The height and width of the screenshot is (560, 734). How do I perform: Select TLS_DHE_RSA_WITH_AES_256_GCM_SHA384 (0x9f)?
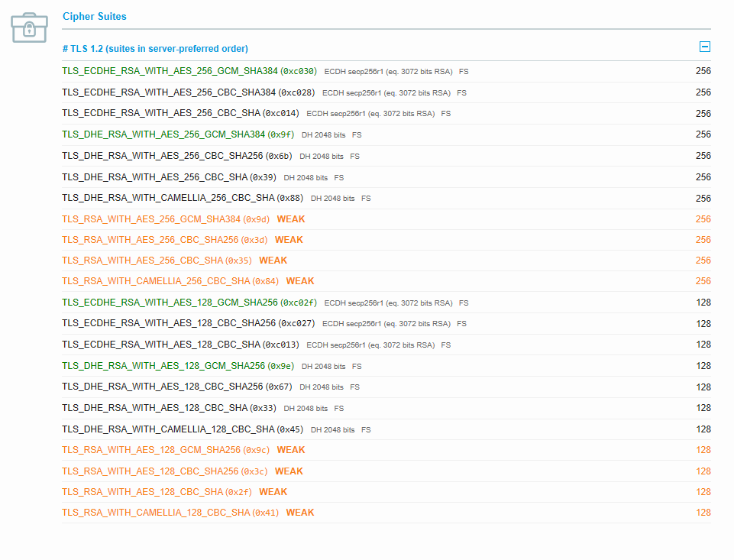coord(178,134)
